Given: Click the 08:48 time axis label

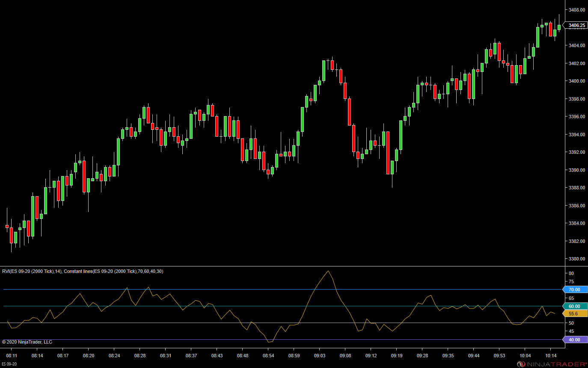Looking at the screenshot, I should pos(243,356).
